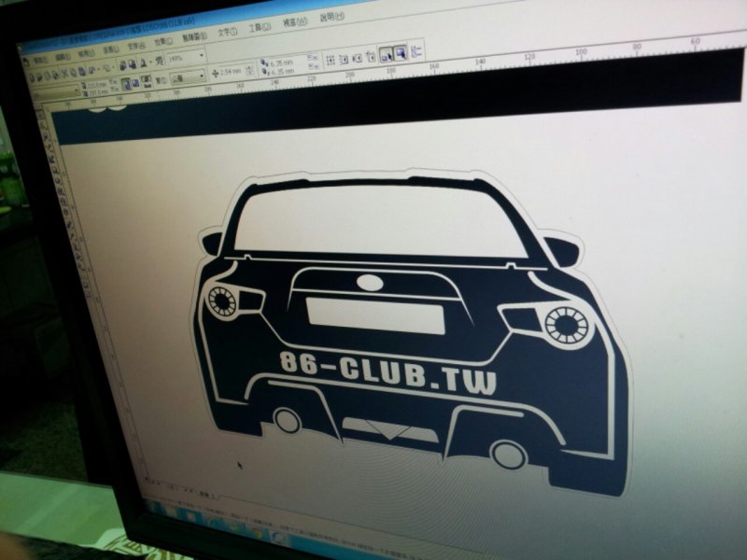
Task: Select the 86-CLUB.TW text on the car
Action: point(388,371)
